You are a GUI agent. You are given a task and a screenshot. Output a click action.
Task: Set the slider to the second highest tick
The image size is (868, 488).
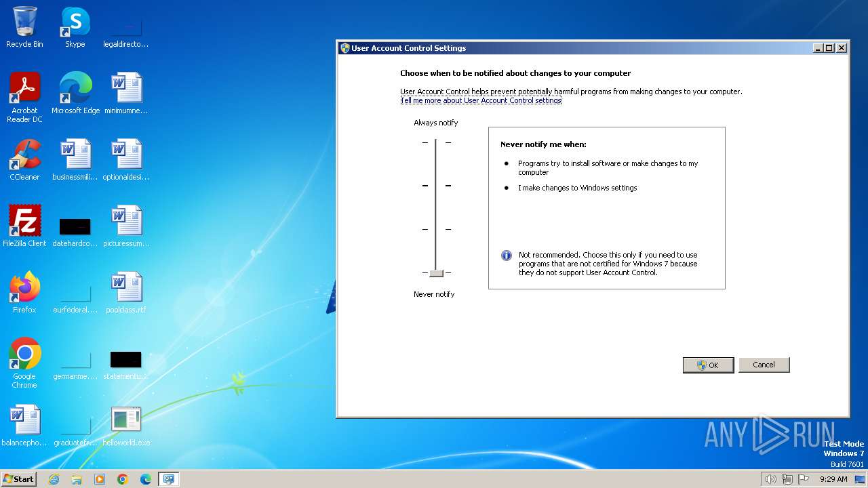pos(436,186)
